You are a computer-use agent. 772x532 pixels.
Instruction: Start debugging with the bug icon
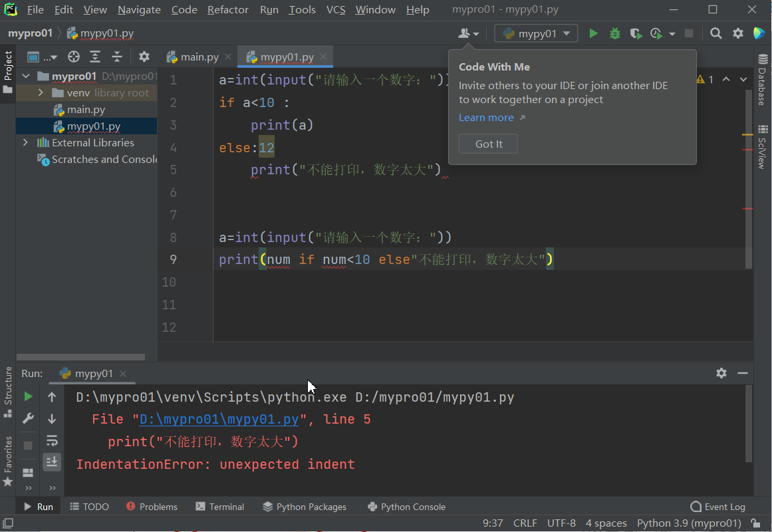coord(615,33)
